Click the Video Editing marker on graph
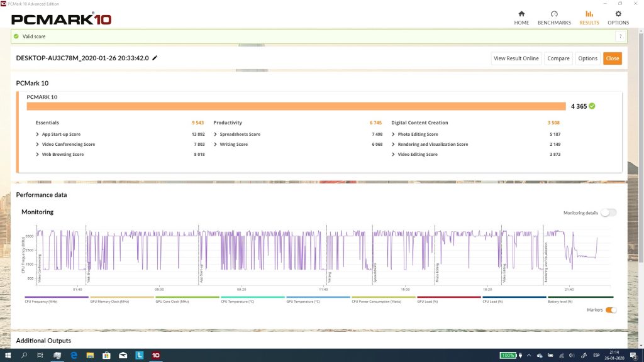This screenshot has height=362, width=644. point(504,273)
